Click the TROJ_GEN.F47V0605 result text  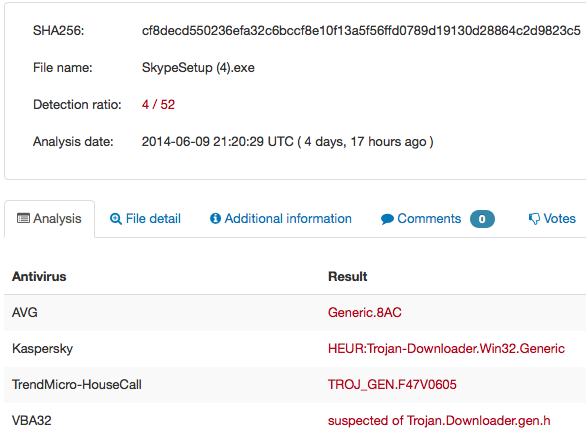coord(392,385)
